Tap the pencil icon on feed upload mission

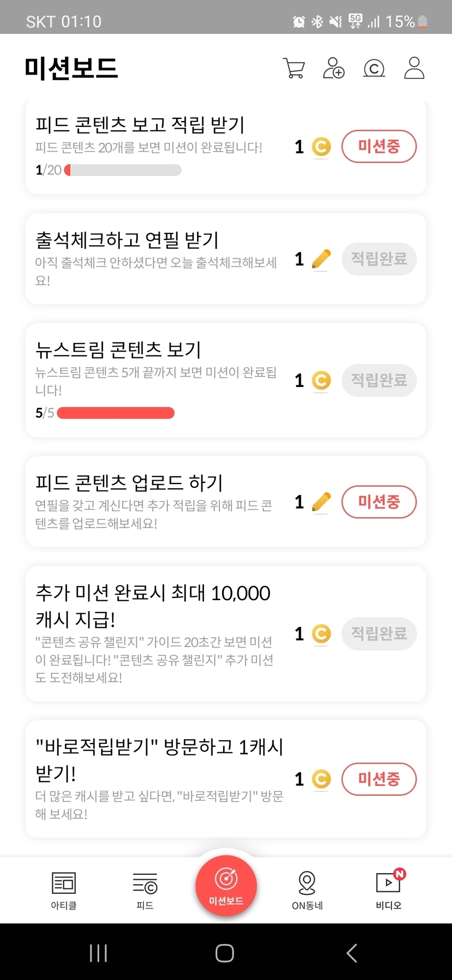point(321,502)
